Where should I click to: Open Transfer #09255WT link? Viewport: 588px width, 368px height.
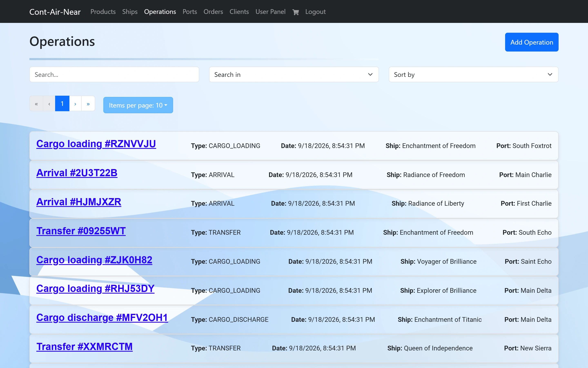click(x=81, y=231)
